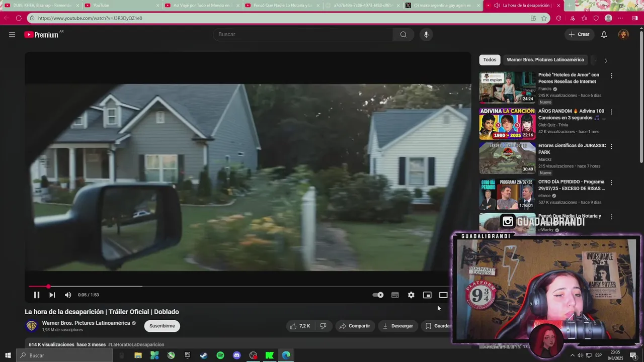This screenshot has width=644, height=362.
Task: Open Discord from taskbar
Action: (237, 355)
